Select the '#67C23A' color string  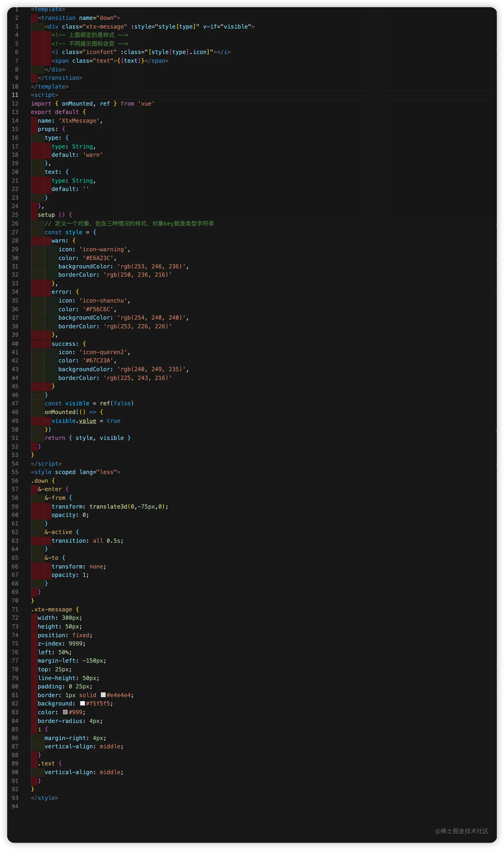point(98,360)
